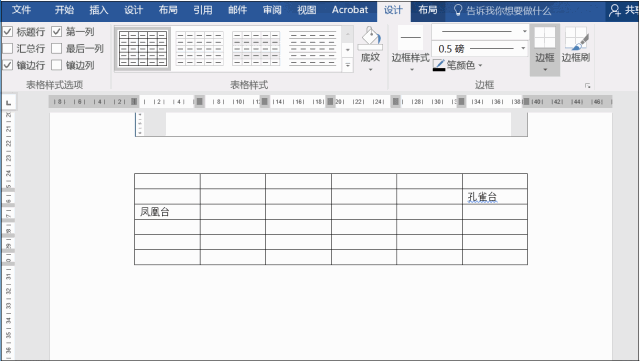Select the 边框刷 border painter tool
This screenshot has width=640, height=361.
click(x=576, y=38)
